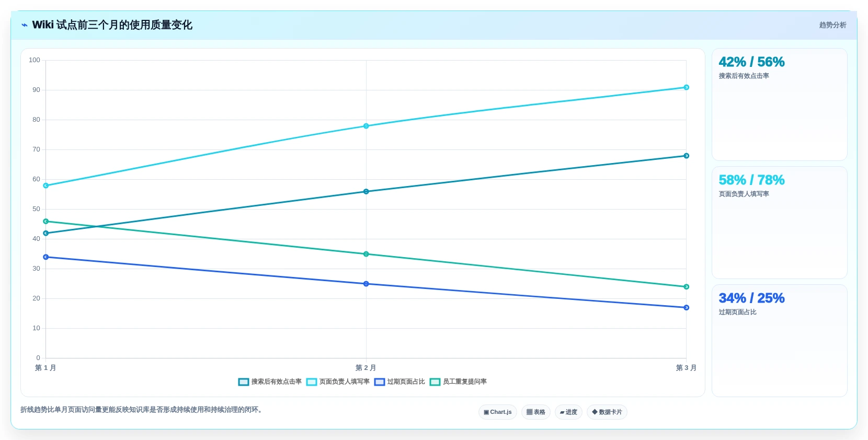The height and width of the screenshot is (440, 868).
Task: Click the 34% / 25% stat value
Action: [x=751, y=298]
